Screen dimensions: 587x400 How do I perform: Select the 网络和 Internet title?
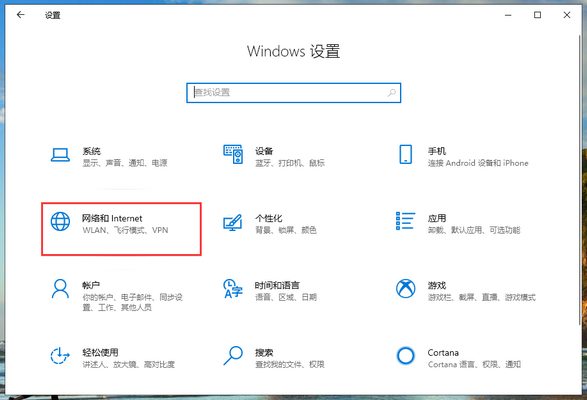click(x=112, y=218)
